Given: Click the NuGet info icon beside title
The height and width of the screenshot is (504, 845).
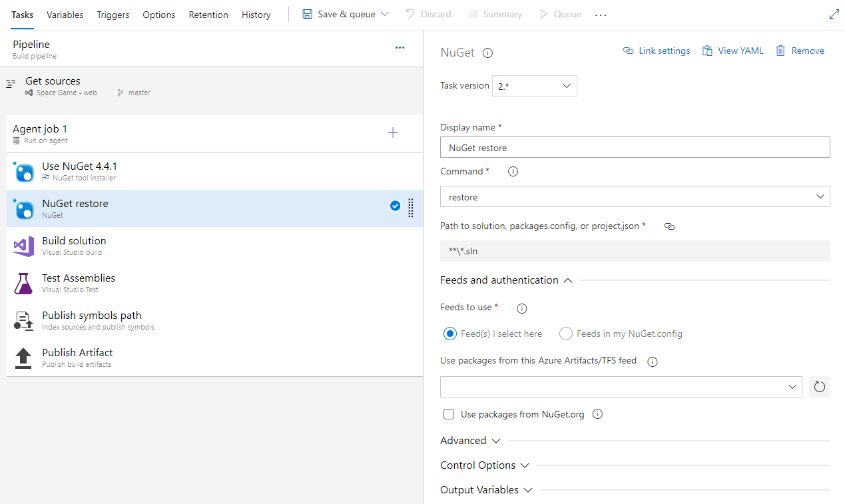Looking at the screenshot, I should point(487,53).
